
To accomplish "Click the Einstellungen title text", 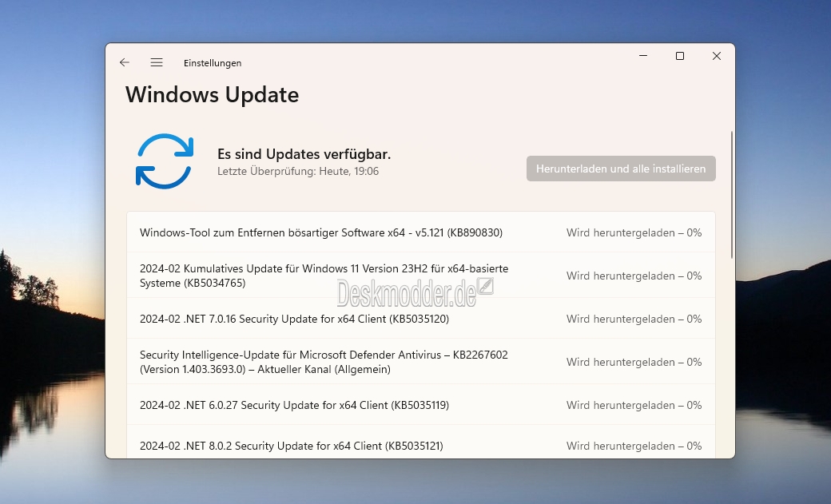I will click(x=213, y=63).
